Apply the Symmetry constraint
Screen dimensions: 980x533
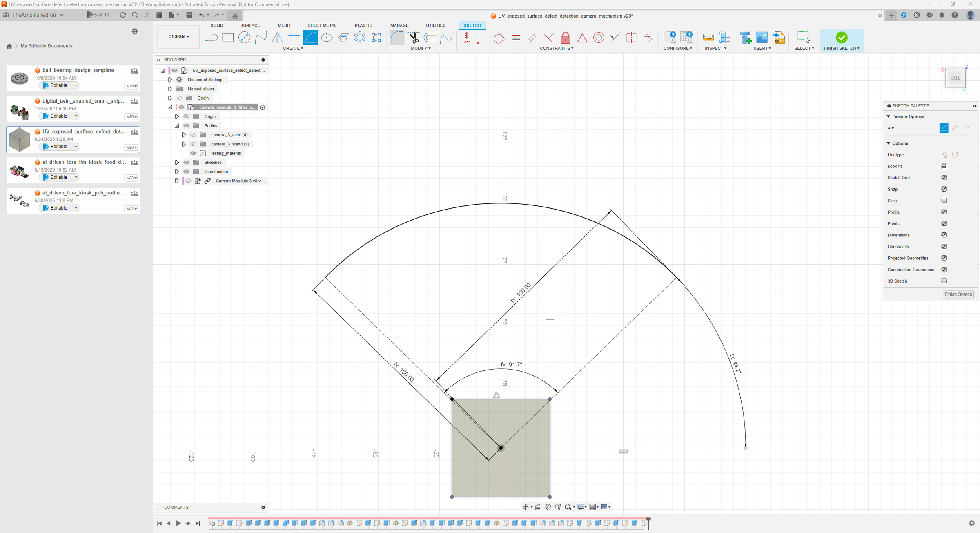(x=631, y=38)
